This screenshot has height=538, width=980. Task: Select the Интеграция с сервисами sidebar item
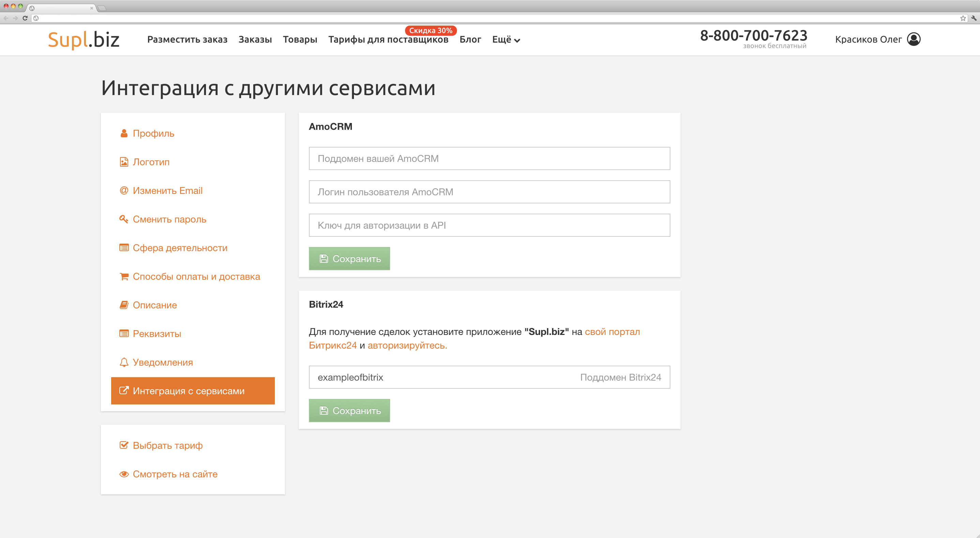(x=193, y=390)
